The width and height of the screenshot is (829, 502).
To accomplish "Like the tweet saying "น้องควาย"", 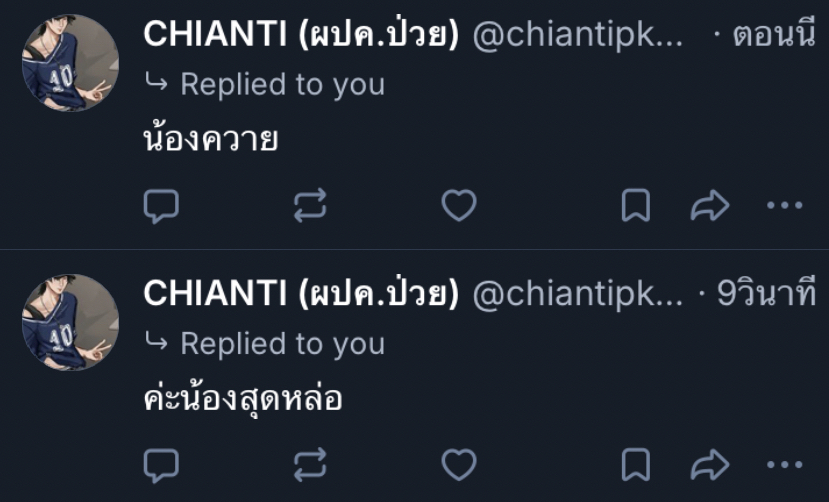I will click(x=459, y=206).
